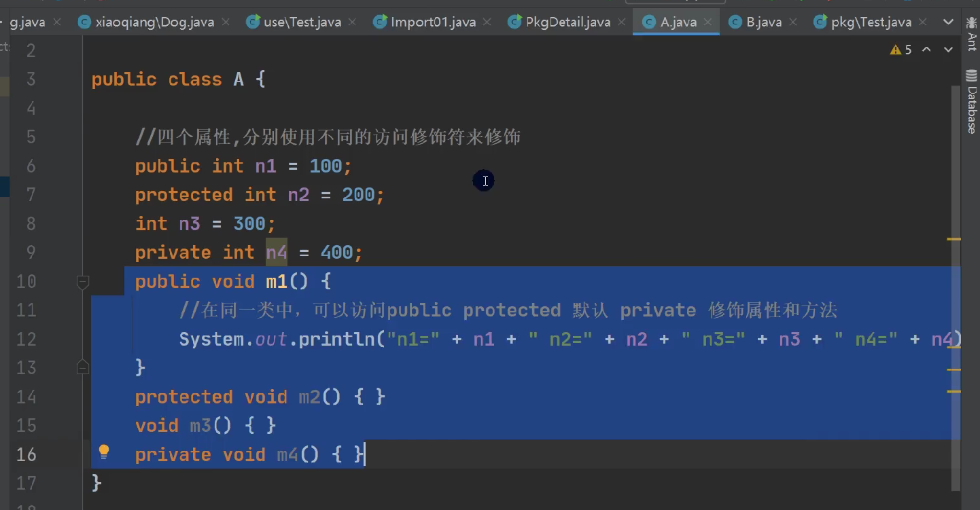Jump to previous highlighted problem arrow
The width and height of the screenshot is (980, 510).
927,50
